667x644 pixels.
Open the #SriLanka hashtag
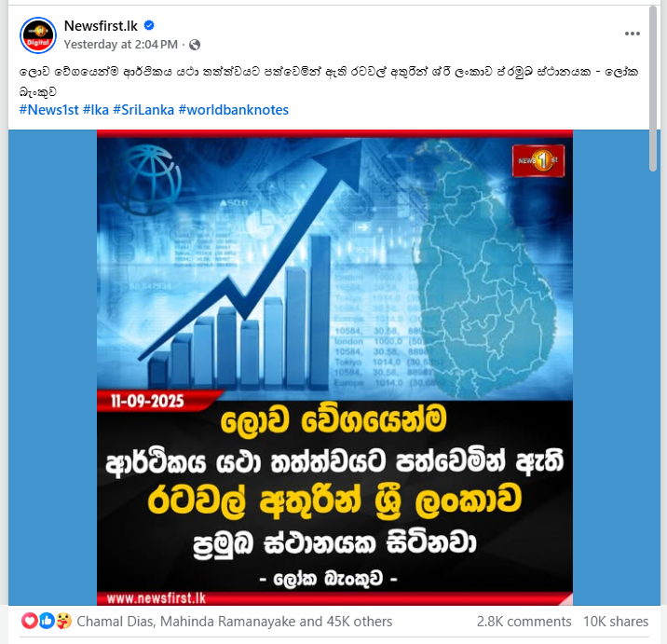[143, 110]
